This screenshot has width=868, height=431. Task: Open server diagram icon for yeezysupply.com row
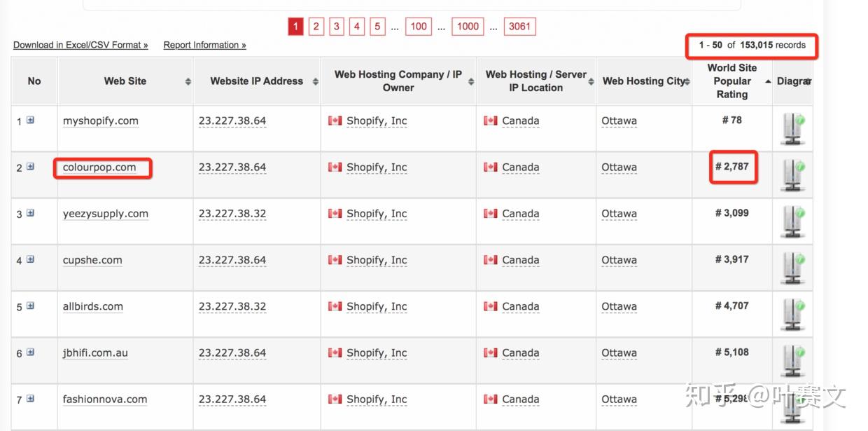[x=792, y=221]
